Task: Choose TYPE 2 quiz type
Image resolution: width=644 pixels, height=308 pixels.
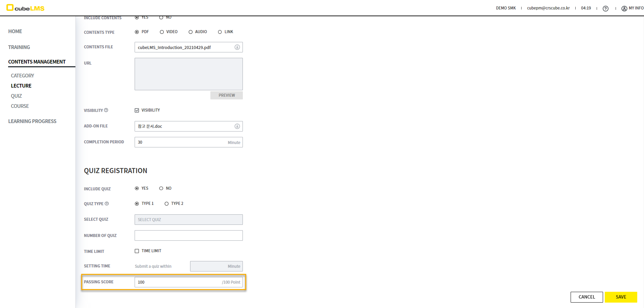Action: pyautogui.click(x=166, y=204)
